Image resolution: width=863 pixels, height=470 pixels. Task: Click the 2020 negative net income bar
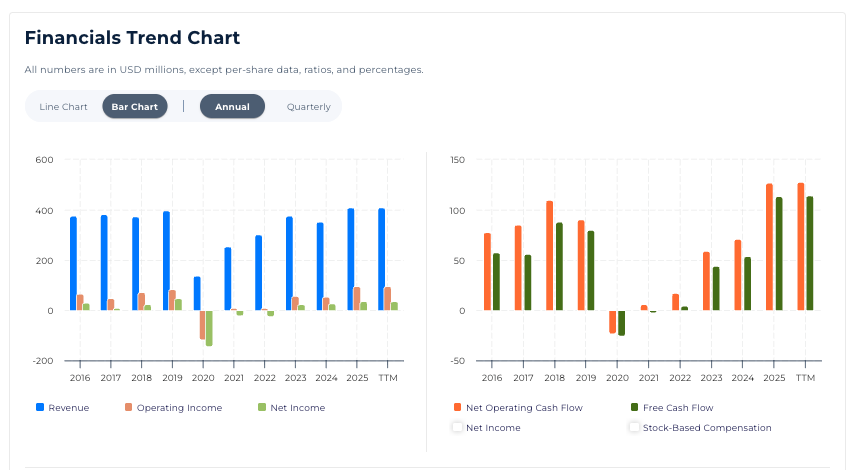(x=209, y=328)
